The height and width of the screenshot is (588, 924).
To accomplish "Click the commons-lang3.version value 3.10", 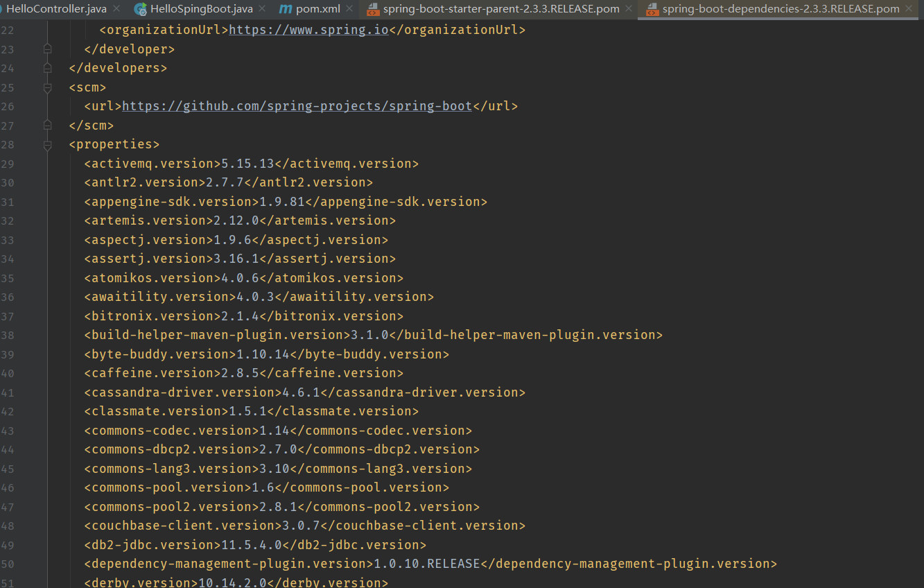I will (274, 469).
